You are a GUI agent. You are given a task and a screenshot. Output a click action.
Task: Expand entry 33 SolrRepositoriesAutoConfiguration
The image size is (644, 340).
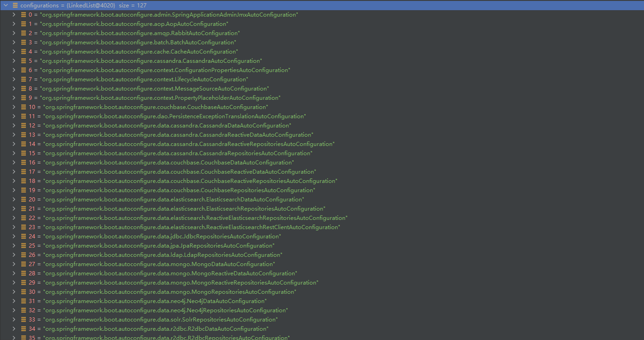(x=14, y=320)
